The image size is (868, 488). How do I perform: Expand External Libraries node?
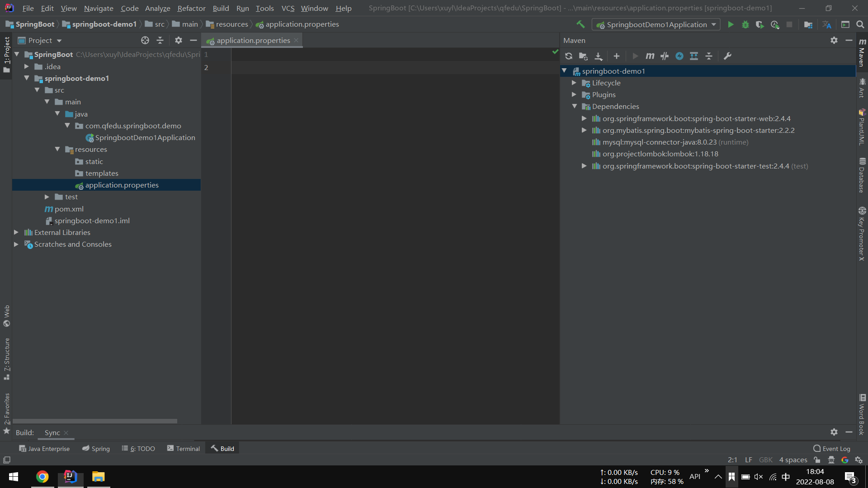16,232
